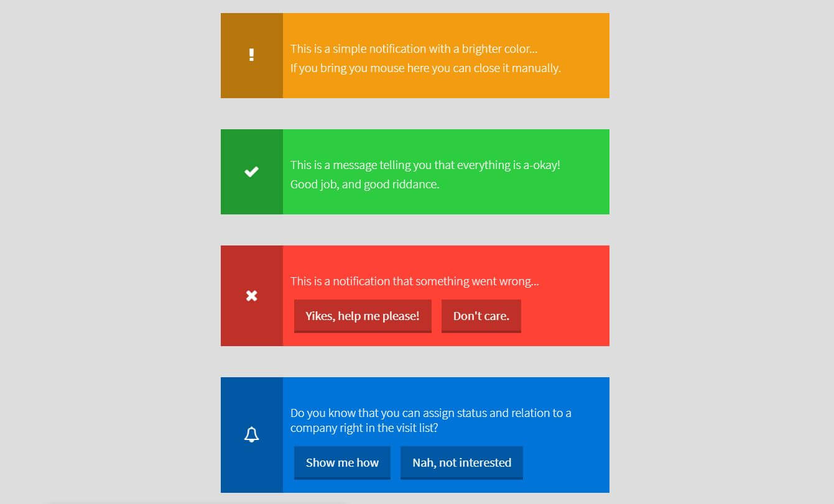Click the 'something went wrong...' message text

coord(414,281)
